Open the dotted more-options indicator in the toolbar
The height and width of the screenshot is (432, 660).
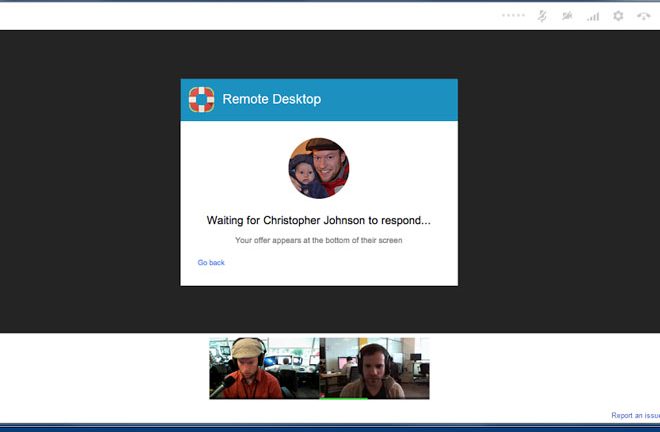[513, 16]
